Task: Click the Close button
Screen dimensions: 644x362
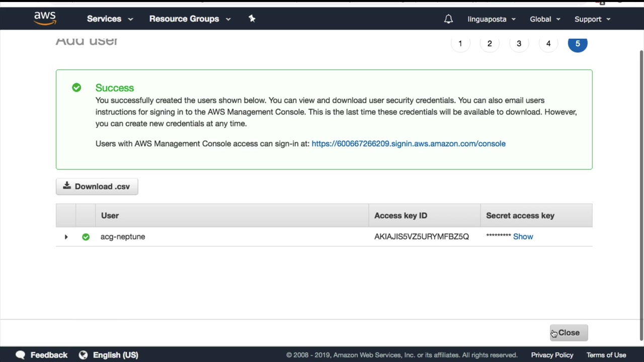Action: click(x=569, y=333)
